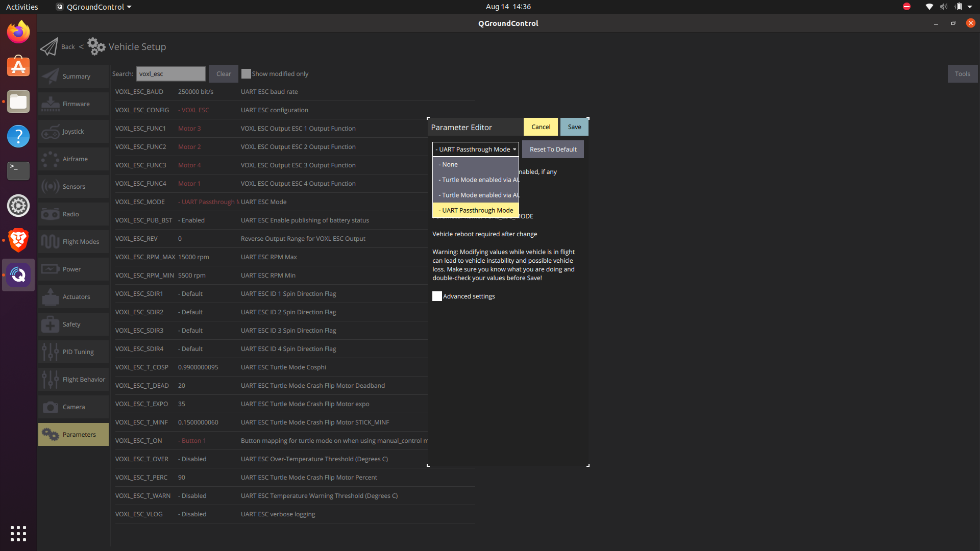This screenshot has width=980, height=551.
Task: Open Power battery icon
Action: pos(50,269)
